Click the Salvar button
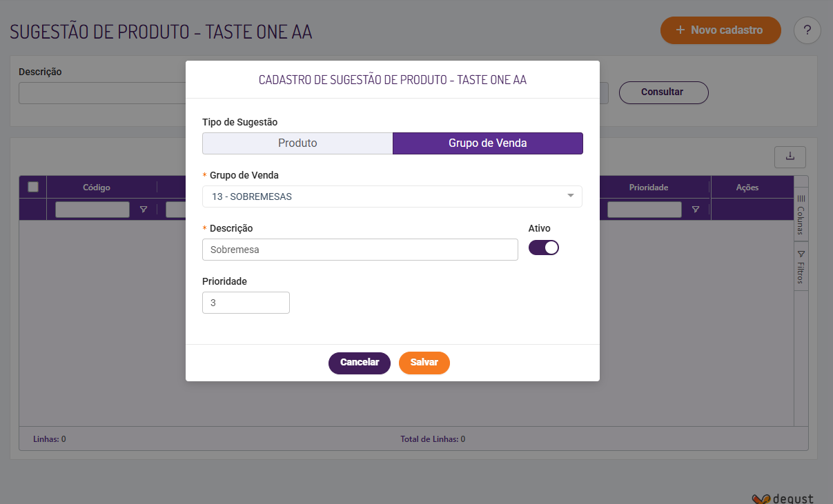 tap(424, 363)
